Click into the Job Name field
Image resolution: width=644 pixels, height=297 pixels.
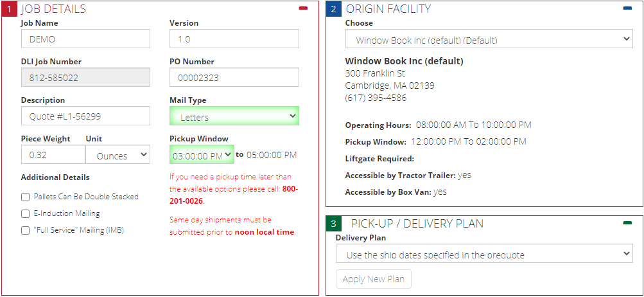(85, 39)
